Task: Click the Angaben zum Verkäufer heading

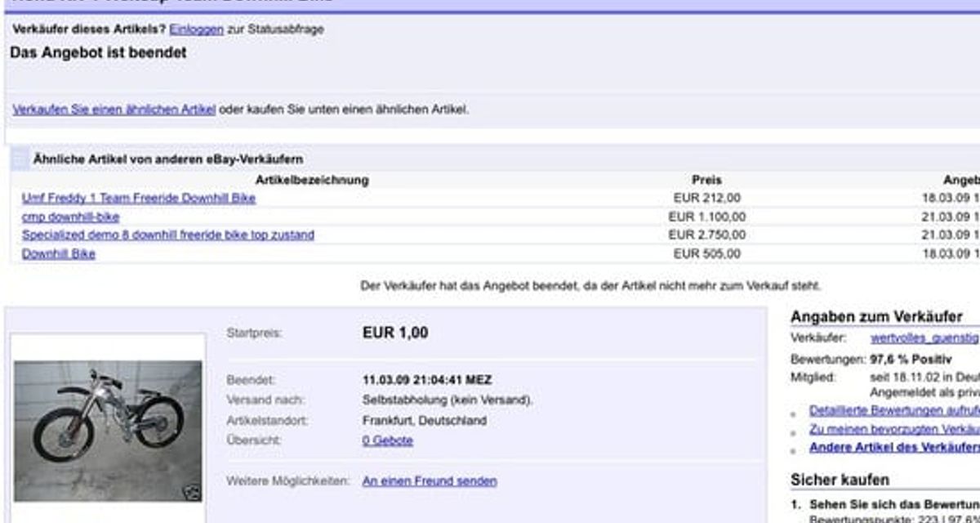Action: click(x=876, y=317)
